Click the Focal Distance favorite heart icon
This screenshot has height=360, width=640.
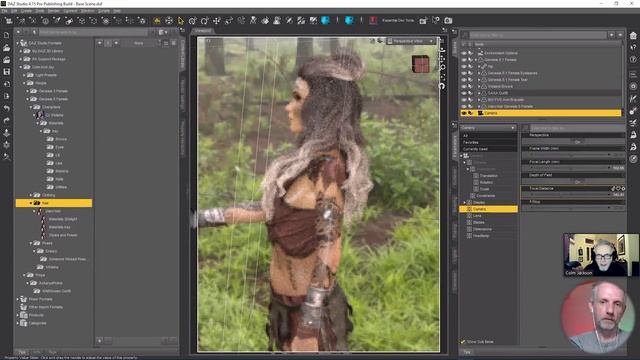coord(618,189)
